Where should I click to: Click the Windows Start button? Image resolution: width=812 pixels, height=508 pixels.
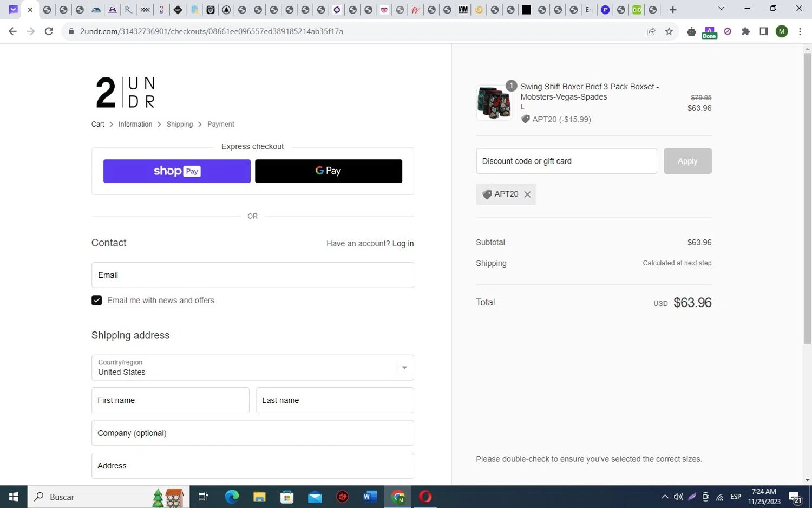click(x=14, y=496)
